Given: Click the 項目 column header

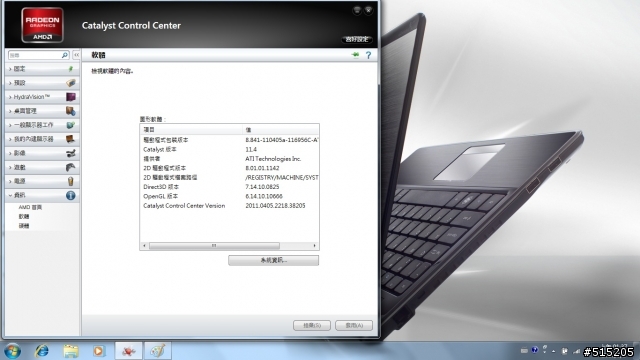Looking at the screenshot, I should 191,129.
